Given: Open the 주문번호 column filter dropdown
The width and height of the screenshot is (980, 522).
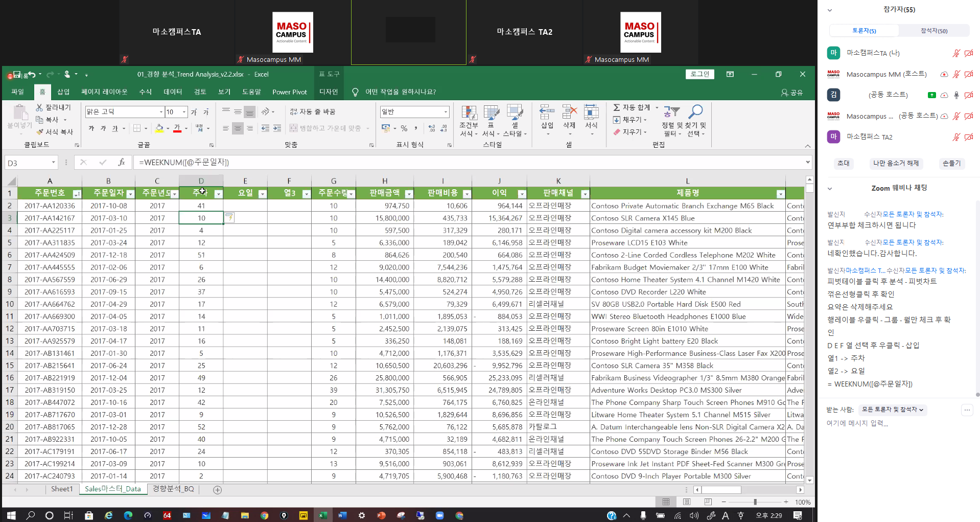Looking at the screenshot, I should click(x=77, y=194).
